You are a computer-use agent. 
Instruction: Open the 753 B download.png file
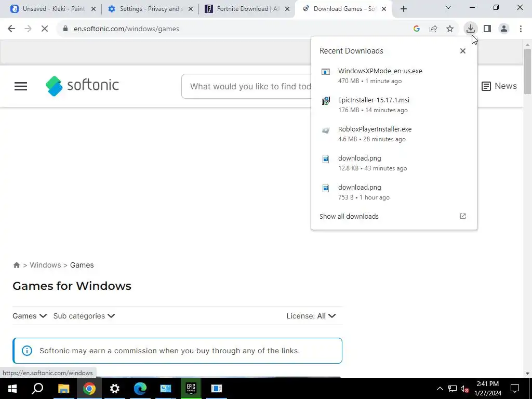coord(394,192)
